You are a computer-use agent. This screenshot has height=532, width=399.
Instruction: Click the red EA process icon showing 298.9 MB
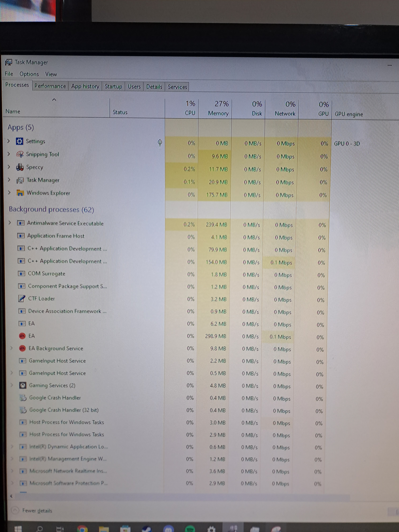tap(22, 336)
